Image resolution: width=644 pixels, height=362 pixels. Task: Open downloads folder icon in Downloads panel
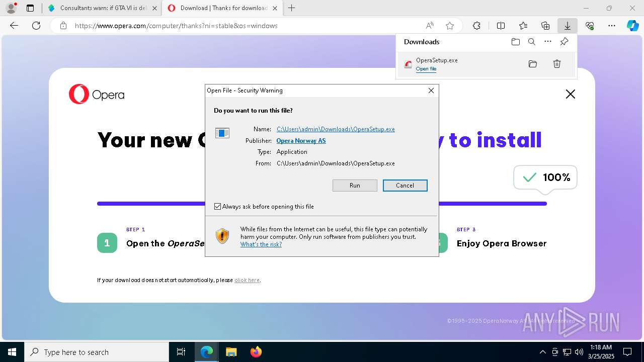pyautogui.click(x=515, y=42)
